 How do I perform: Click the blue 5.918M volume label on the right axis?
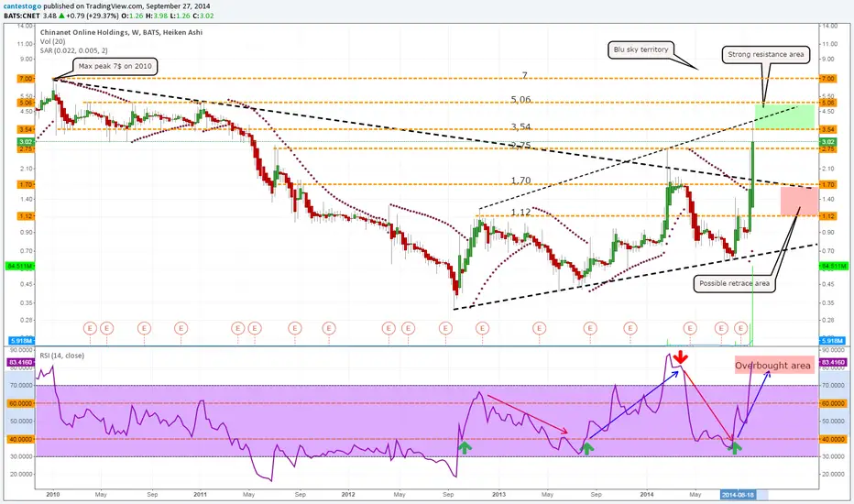[833, 341]
